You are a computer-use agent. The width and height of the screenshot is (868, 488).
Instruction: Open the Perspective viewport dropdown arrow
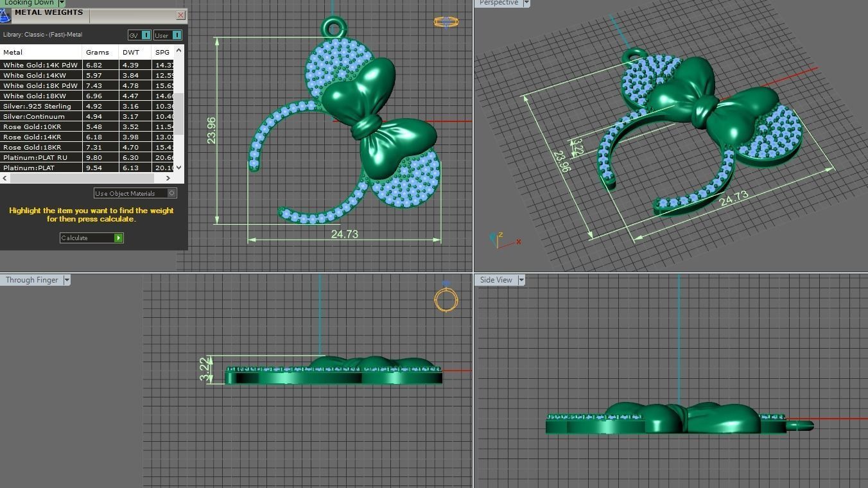pos(526,3)
